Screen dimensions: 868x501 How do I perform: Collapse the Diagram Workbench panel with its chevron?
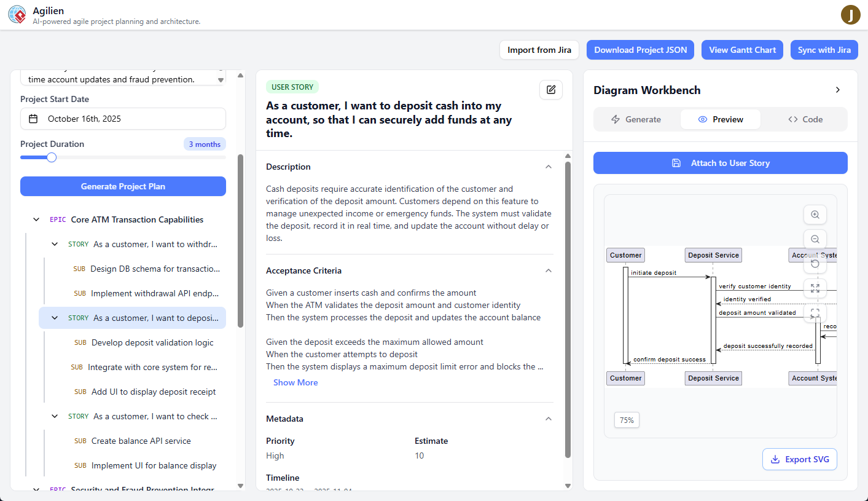click(838, 89)
